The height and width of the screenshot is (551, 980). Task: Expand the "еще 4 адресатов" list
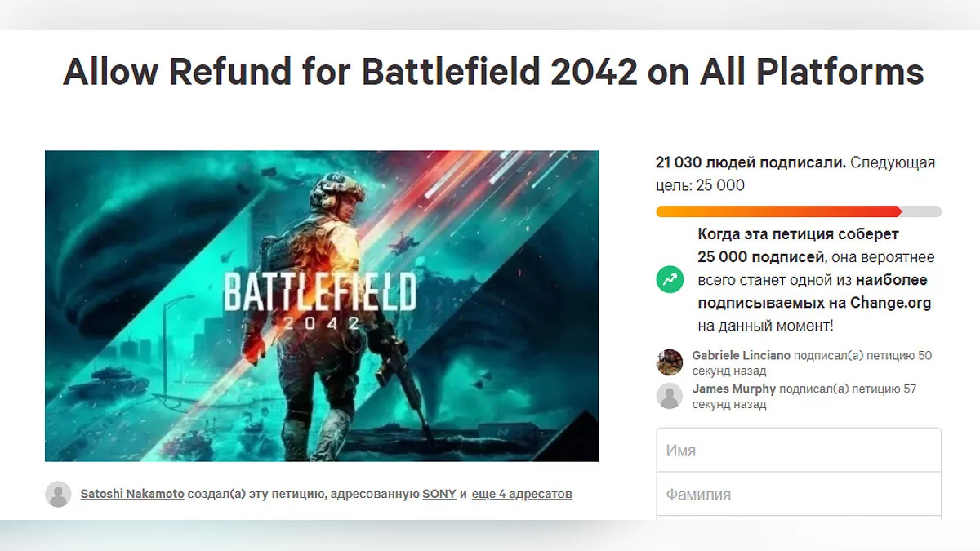[x=522, y=494]
